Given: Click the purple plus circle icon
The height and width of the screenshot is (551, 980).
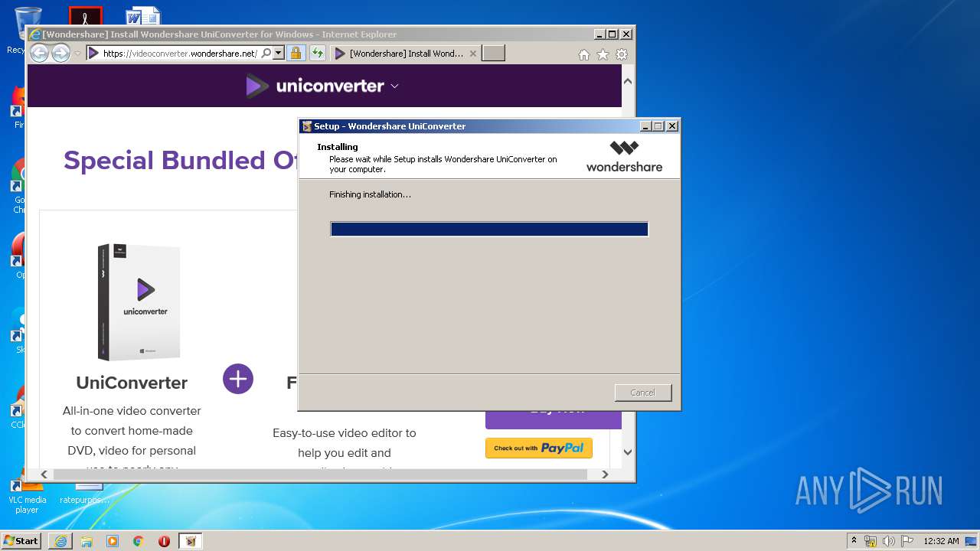Looking at the screenshot, I should coord(238,379).
